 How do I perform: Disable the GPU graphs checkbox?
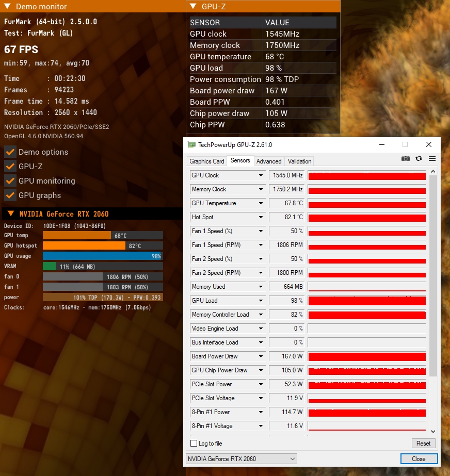click(x=10, y=195)
